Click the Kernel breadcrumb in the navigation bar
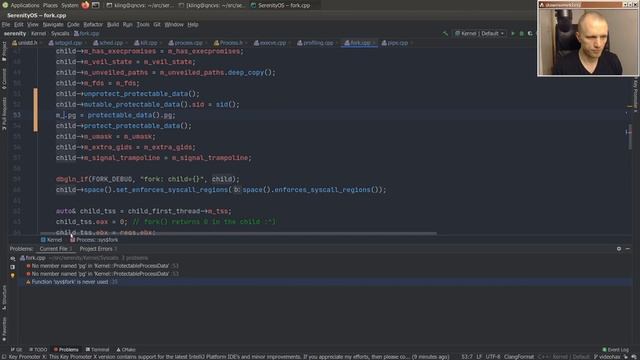The image size is (640, 360). [x=38, y=33]
